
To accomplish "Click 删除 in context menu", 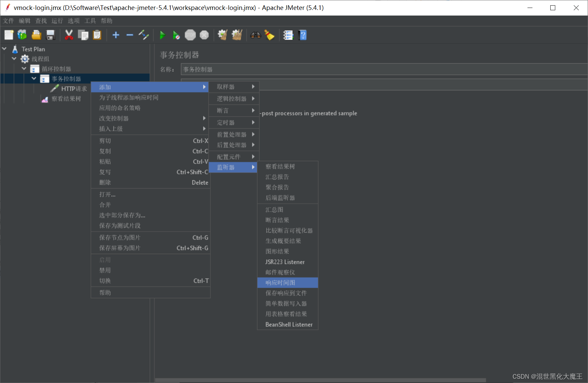I will [150, 183].
